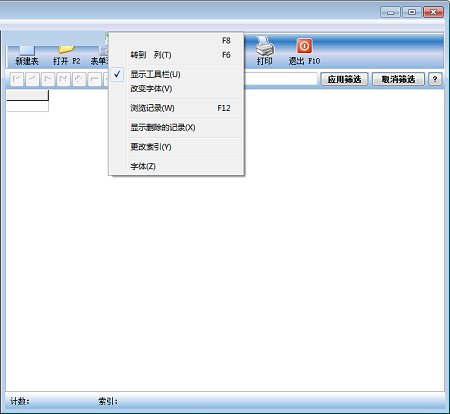Jump to the first record navigation button
The width and height of the screenshot is (450, 414).
17,79
